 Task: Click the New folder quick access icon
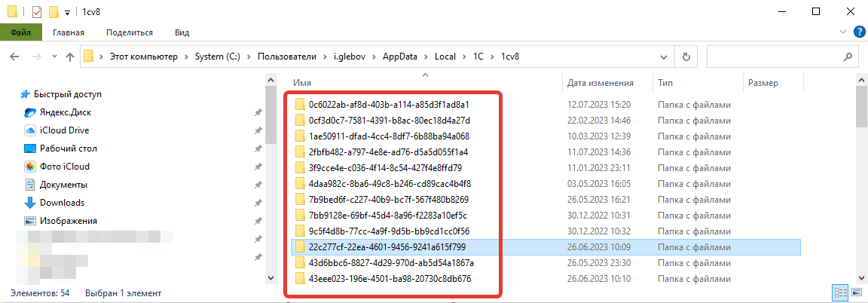point(53,11)
